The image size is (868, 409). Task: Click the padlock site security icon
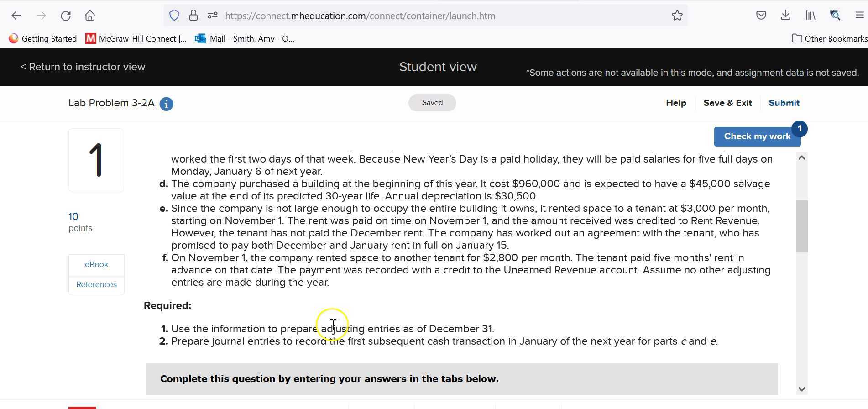click(x=193, y=16)
